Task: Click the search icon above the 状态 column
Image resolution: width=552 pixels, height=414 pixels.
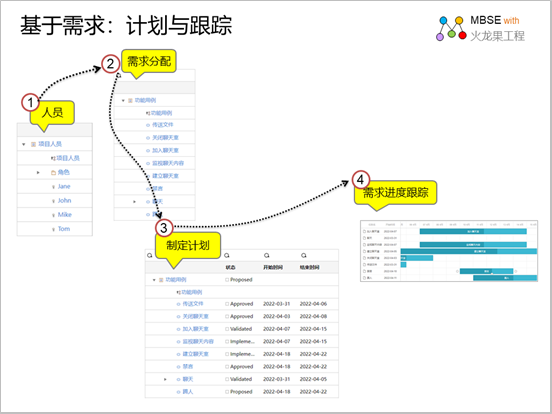Action: pyautogui.click(x=227, y=255)
